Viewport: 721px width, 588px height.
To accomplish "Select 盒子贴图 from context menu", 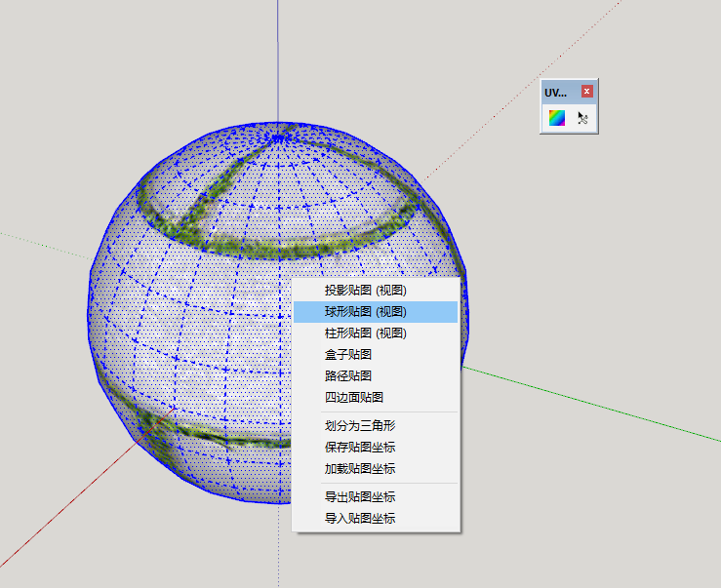I will point(376,354).
